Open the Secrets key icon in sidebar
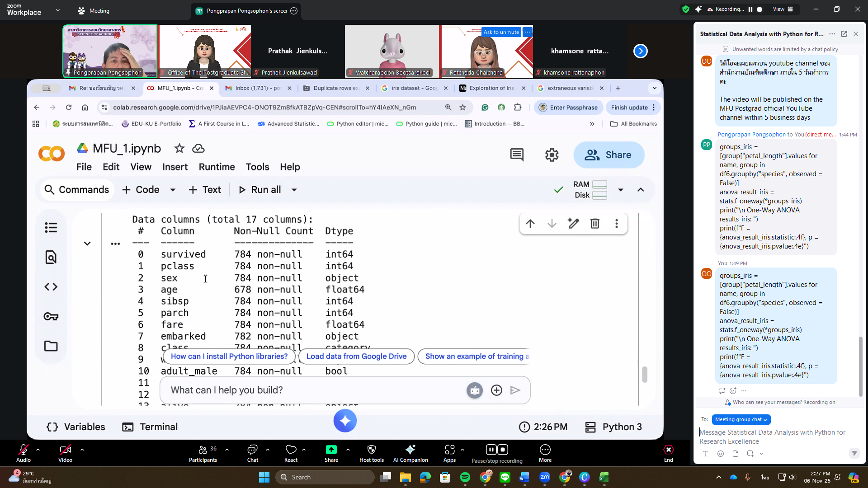 click(x=51, y=316)
